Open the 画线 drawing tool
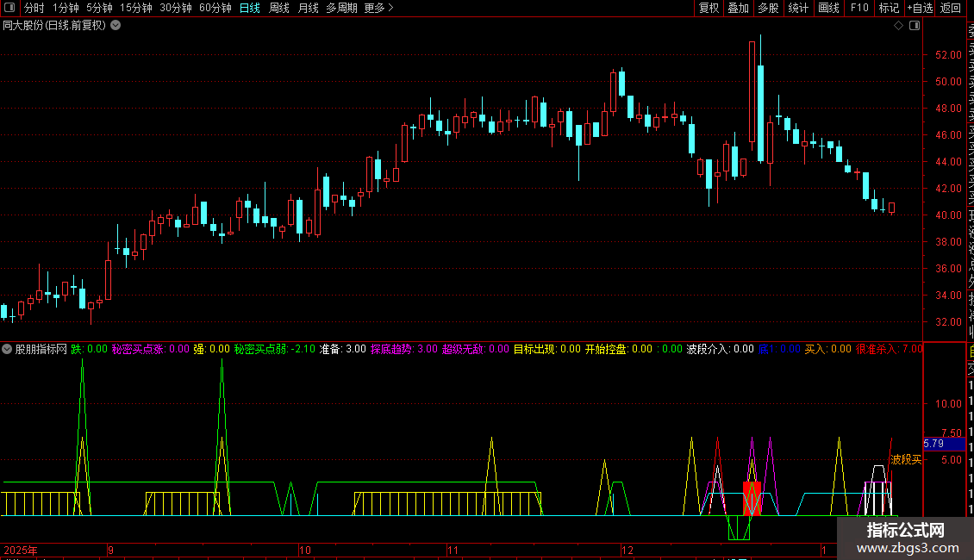974x560 pixels. pos(828,8)
